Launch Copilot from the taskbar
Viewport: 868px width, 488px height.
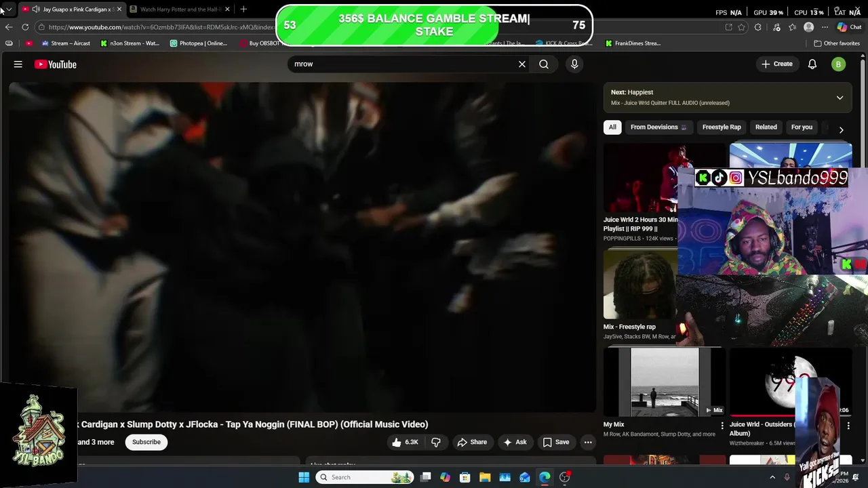click(445, 477)
